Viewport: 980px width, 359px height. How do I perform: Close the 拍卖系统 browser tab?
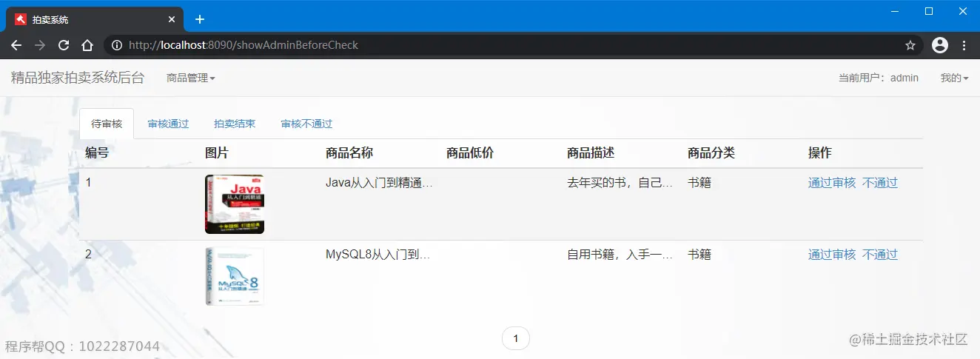tap(172, 19)
